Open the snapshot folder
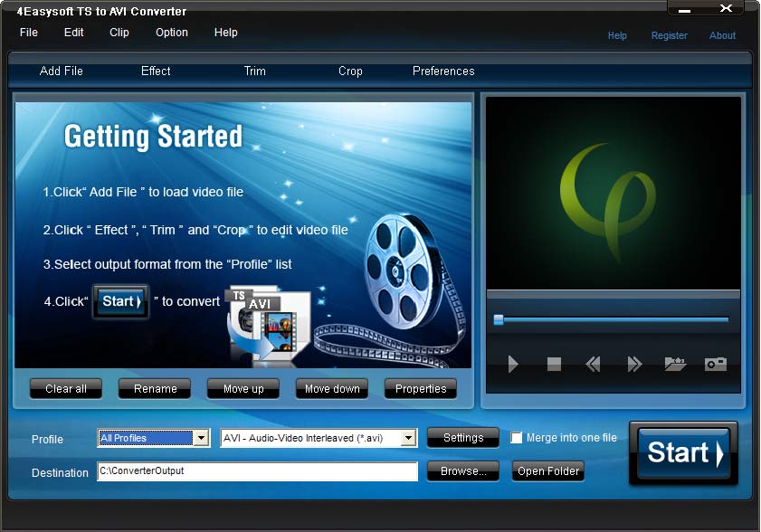The width and height of the screenshot is (761, 532). pos(673,365)
